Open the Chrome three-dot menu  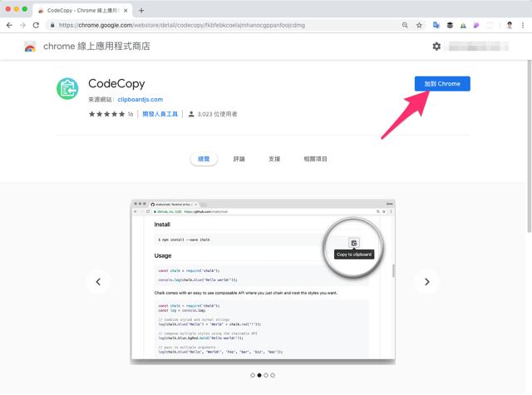523,25
